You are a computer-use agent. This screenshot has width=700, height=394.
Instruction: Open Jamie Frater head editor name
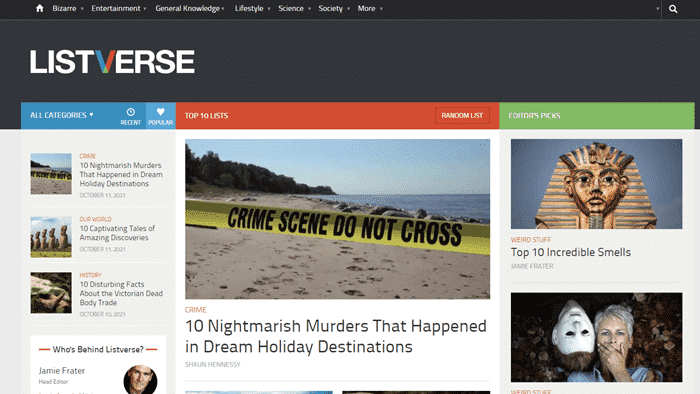(62, 370)
